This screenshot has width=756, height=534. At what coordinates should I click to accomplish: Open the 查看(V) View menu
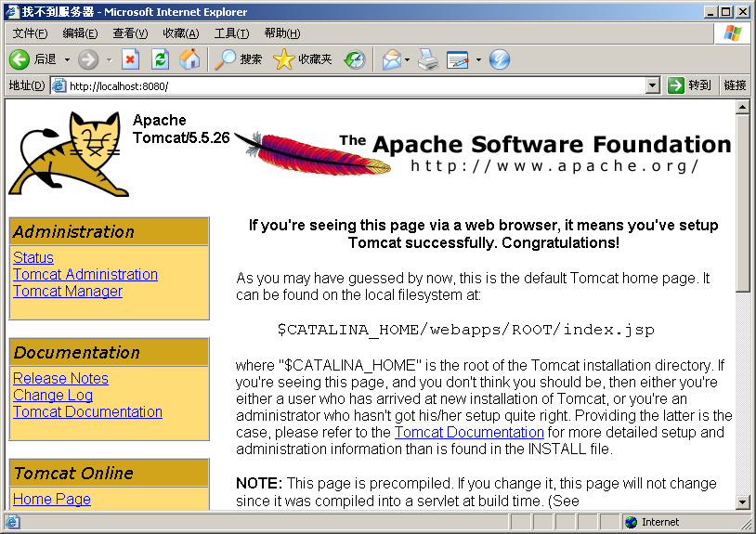pos(130,33)
